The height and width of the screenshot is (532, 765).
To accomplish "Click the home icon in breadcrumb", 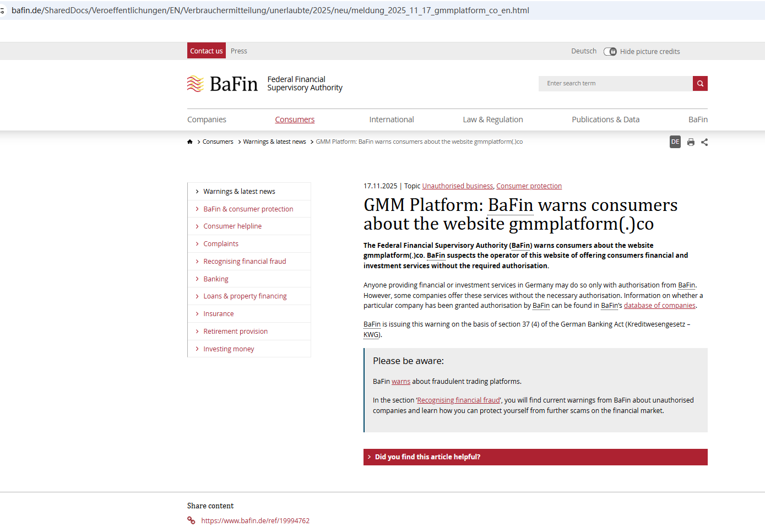I will pos(190,142).
